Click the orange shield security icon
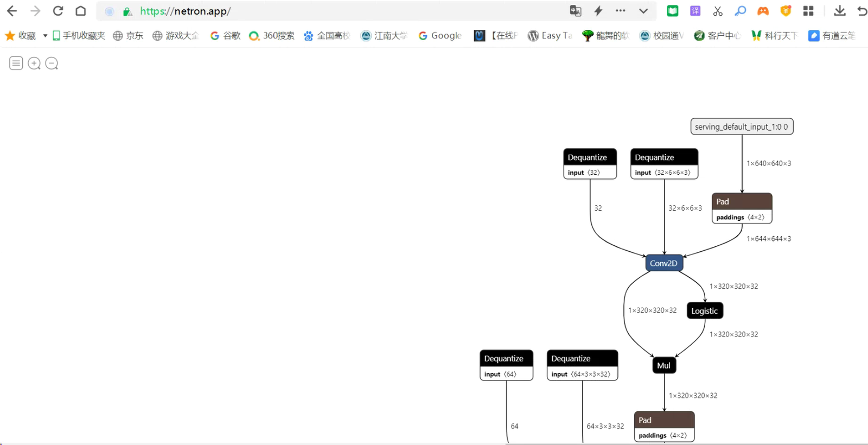Viewport: 868px width, 445px height. point(786,11)
